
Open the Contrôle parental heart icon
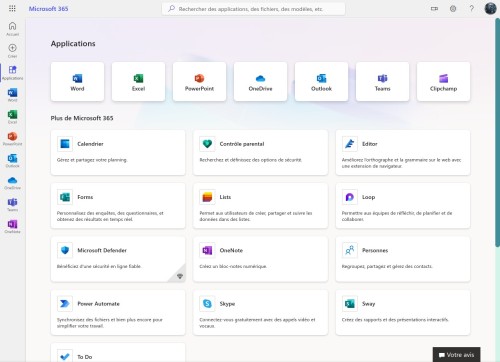coord(207,144)
